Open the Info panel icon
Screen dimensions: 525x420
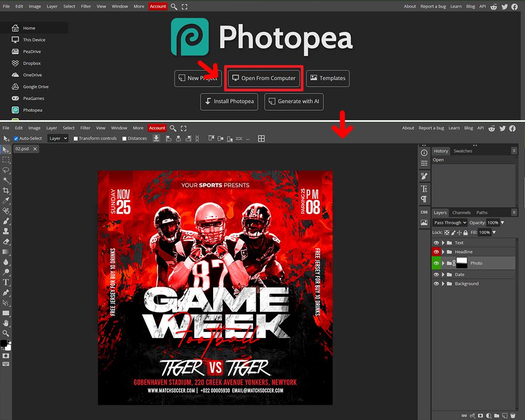(424, 153)
